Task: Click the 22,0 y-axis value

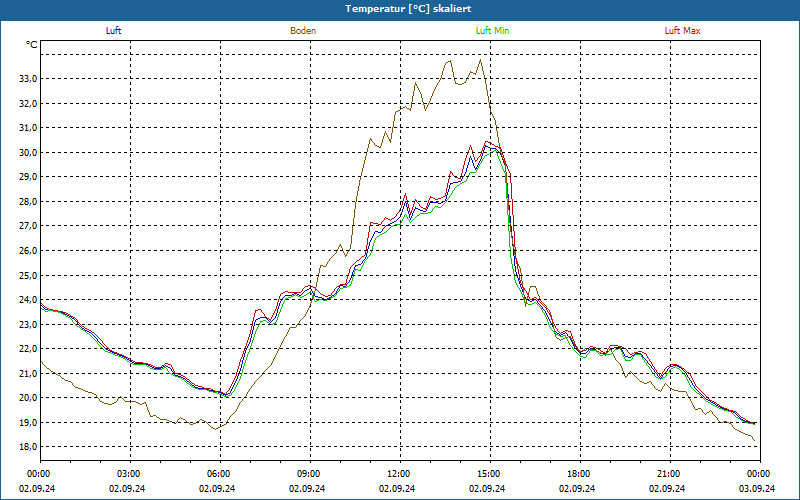Action: pos(29,349)
